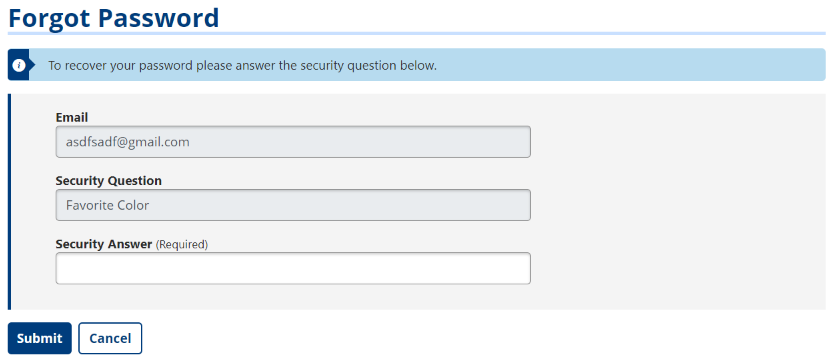Click the dark blue info icon block

[21, 65]
